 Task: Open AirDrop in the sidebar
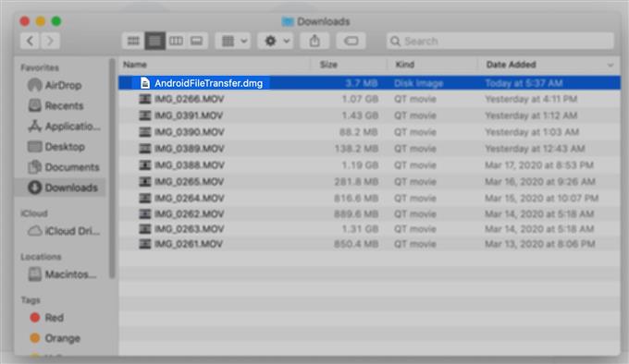coord(55,85)
